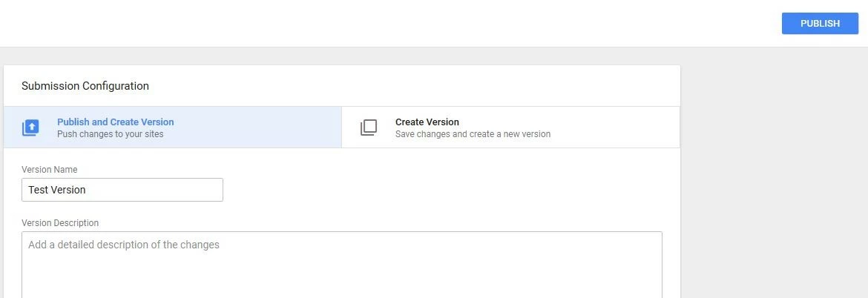Click the Create Version stacked squares icon
Viewport: 868px width, 298px height.
[x=369, y=128]
